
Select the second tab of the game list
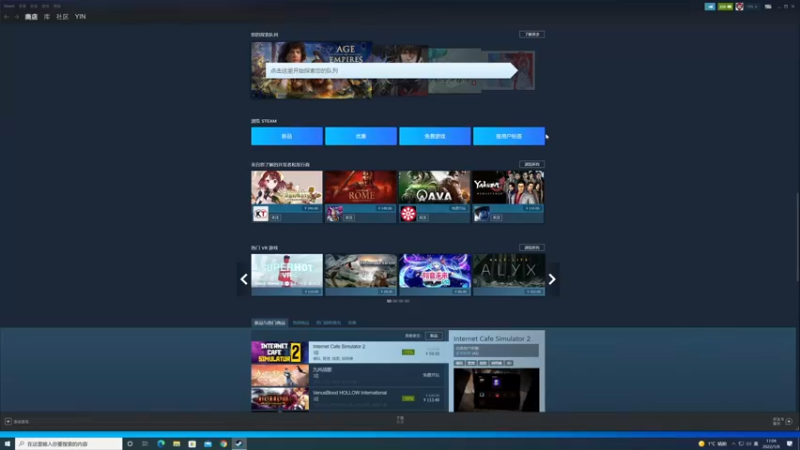coord(301,322)
